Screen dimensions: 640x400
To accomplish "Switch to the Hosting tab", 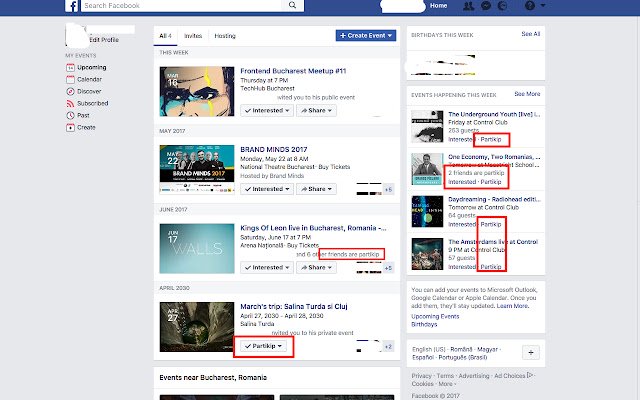I will [x=225, y=36].
